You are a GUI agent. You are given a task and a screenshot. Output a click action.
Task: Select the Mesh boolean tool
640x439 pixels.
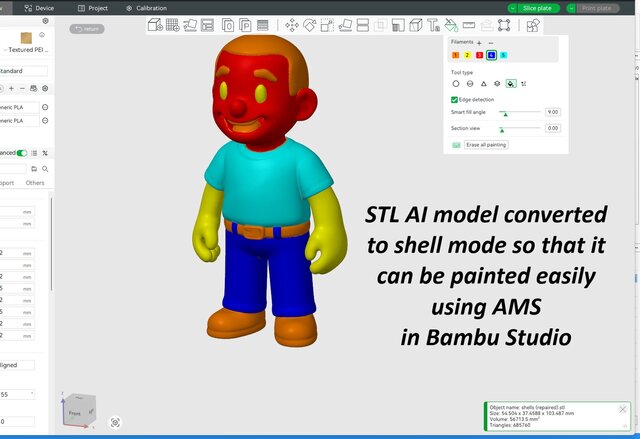click(380, 25)
